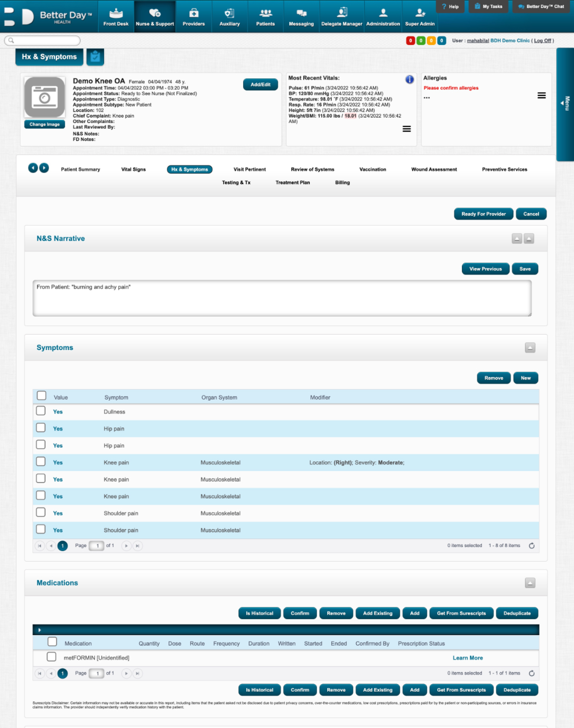Refresh the Symptoms grid
Screen dimensions: 574x728
click(x=531, y=546)
